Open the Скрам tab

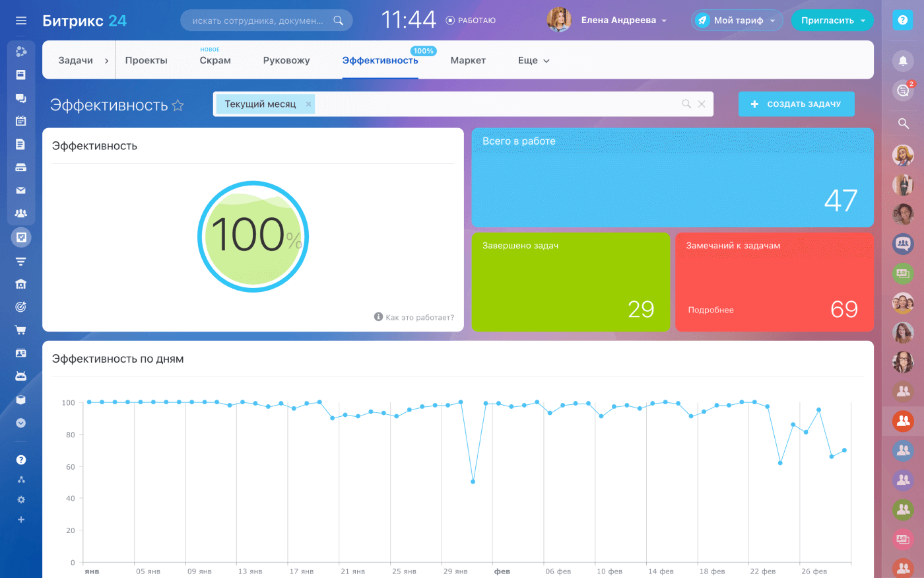pyautogui.click(x=215, y=61)
